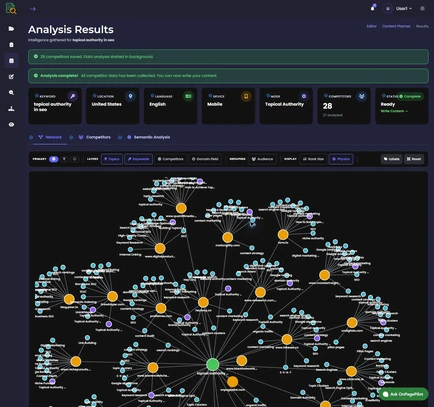This screenshot has width=434, height=407.
Task: Click the 'topical authority in seo' keyword text
Action: pyautogui.click(x=53, y=107)
